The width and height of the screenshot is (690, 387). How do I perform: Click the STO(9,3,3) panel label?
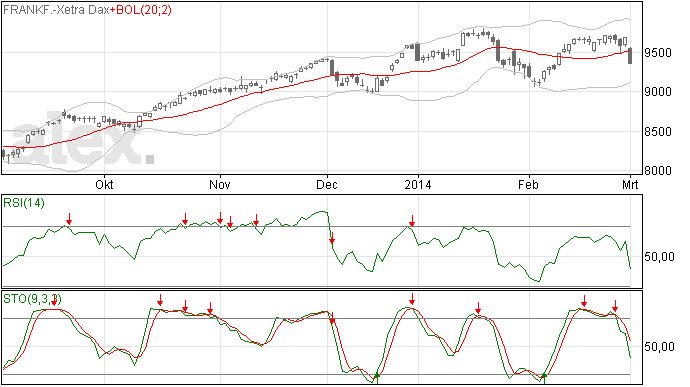(32, 299)
